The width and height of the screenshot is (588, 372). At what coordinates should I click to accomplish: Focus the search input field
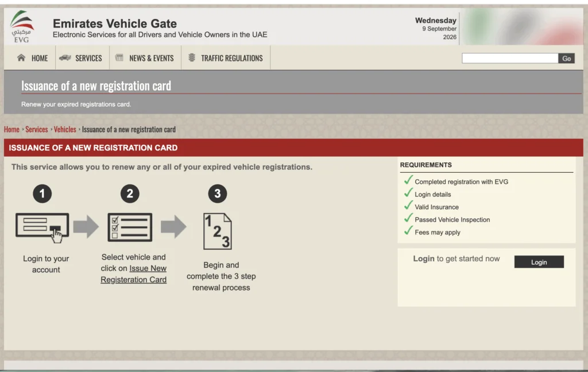[510, 58]
